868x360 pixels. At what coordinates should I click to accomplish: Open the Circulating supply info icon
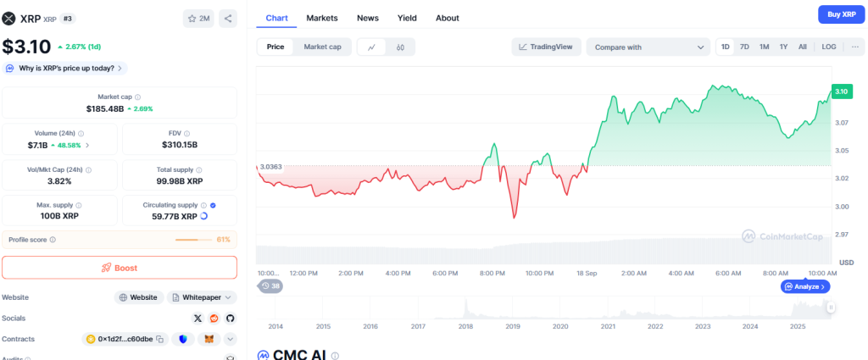203,205
